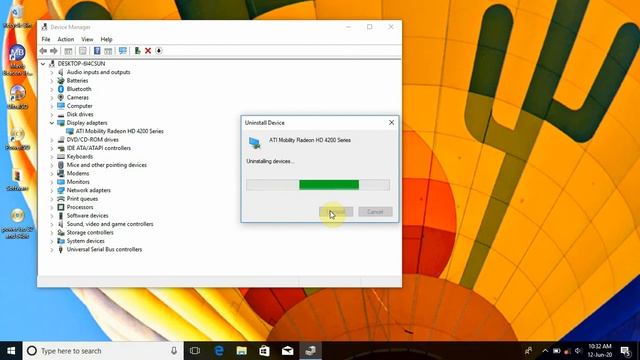Expand Audio inputs and outputs category
640x360 pixels.
52,72
